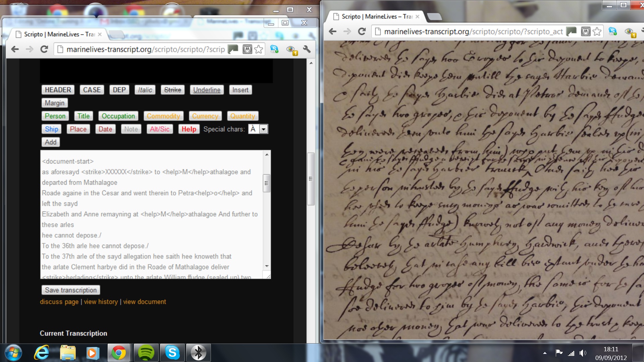Viewport: 644px width, 362px height.
Task: Click the Spotify icon in the taskbar
Action: point(146,353)
